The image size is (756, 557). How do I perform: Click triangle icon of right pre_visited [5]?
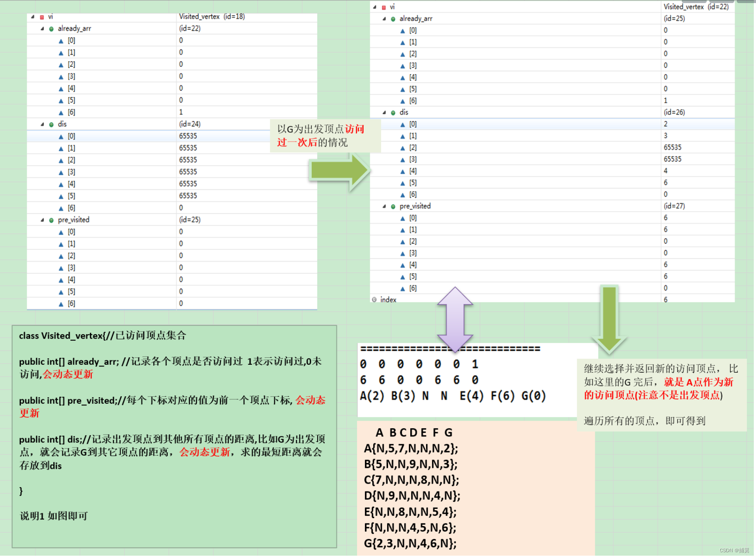coord(403,277)
